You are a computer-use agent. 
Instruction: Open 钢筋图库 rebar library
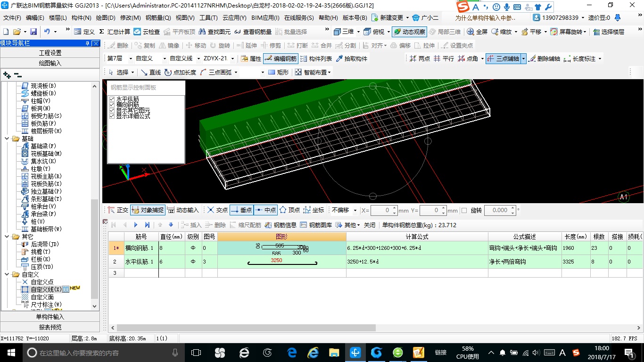316,225
